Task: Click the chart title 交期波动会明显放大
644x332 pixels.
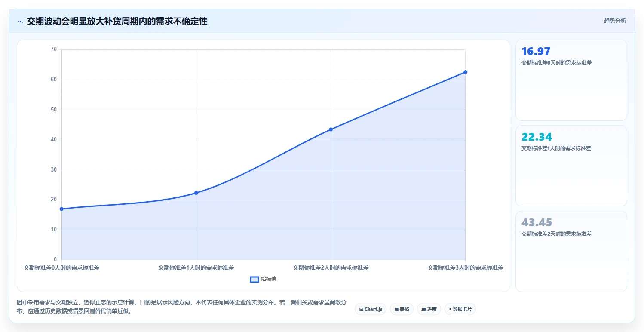Action: coord(117,21)
